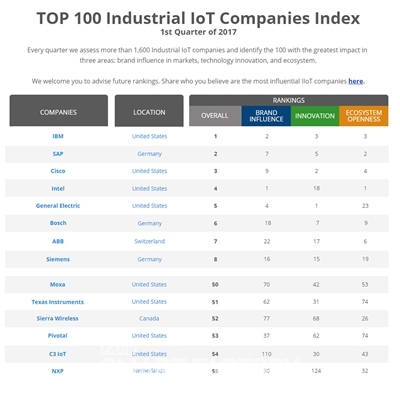
Task: Click the General Electric link
Action: [x=58, y=206]
